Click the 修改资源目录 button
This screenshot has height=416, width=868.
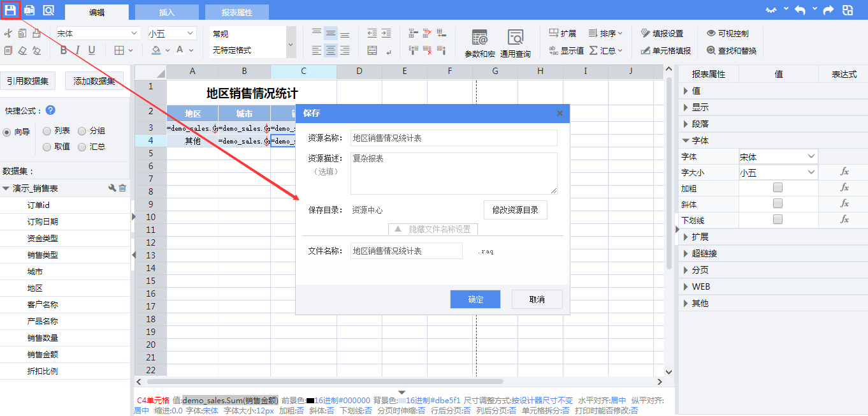[515, 210]
